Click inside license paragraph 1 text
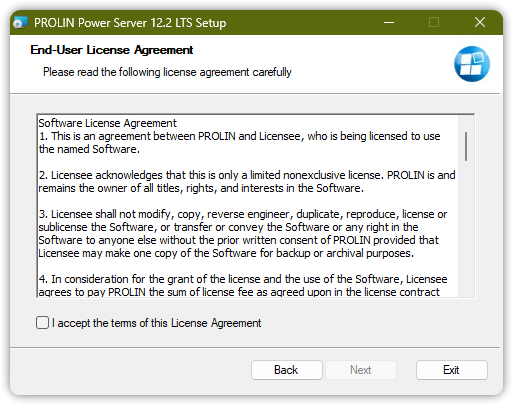This screenshot has width=513, height=405. [x=239, y=143]
